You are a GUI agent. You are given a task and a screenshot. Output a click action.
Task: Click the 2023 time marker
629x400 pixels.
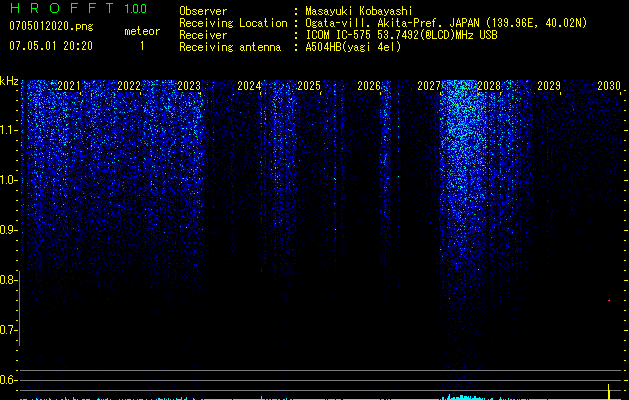[189, 85]
